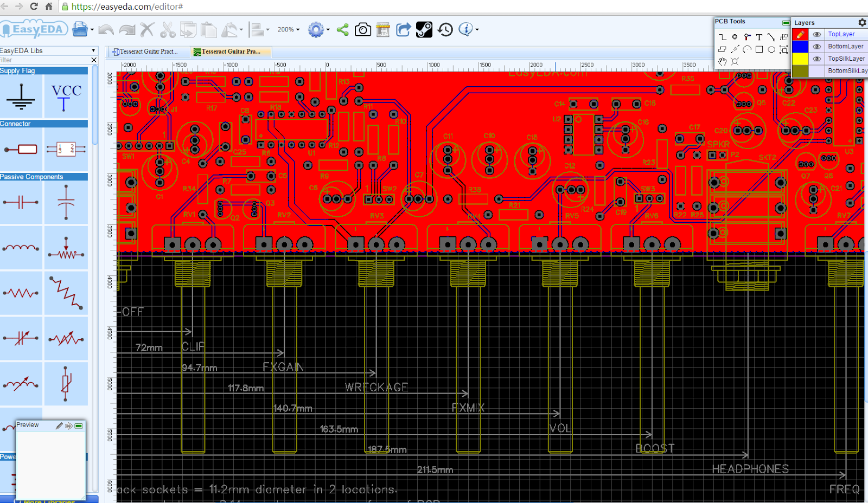Select the Arc tool in PCB Tools
The height and width of the screenshot is (503, 868).
[x=747, y=49]
